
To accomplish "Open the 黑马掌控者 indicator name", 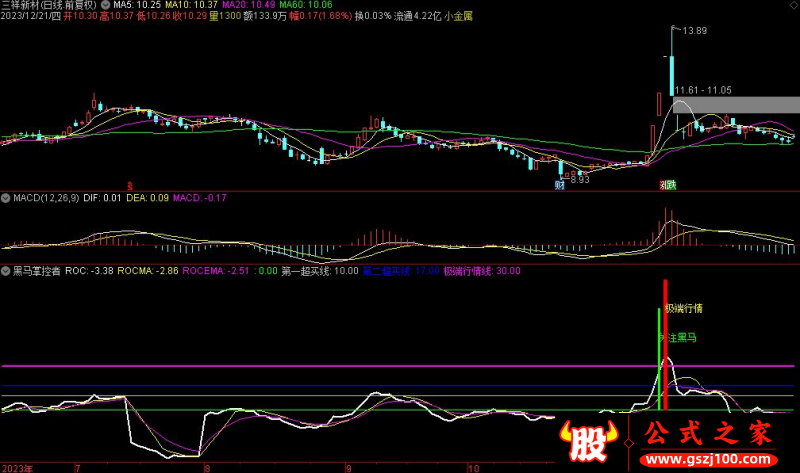I will (36, 270).
